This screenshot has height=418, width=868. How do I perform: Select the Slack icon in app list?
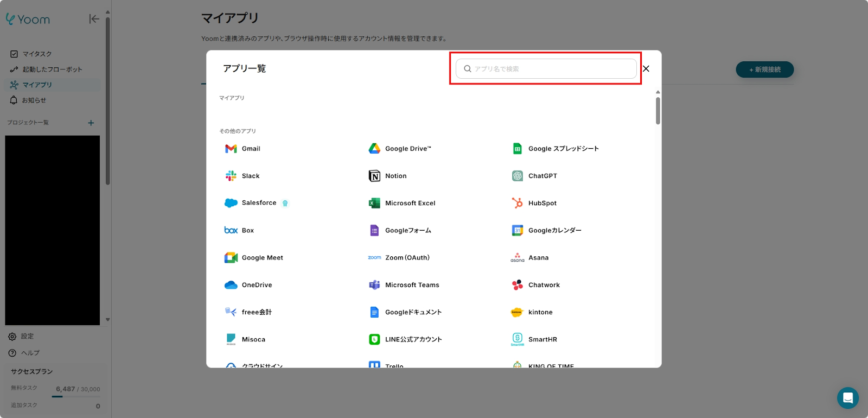coord(231,176)
